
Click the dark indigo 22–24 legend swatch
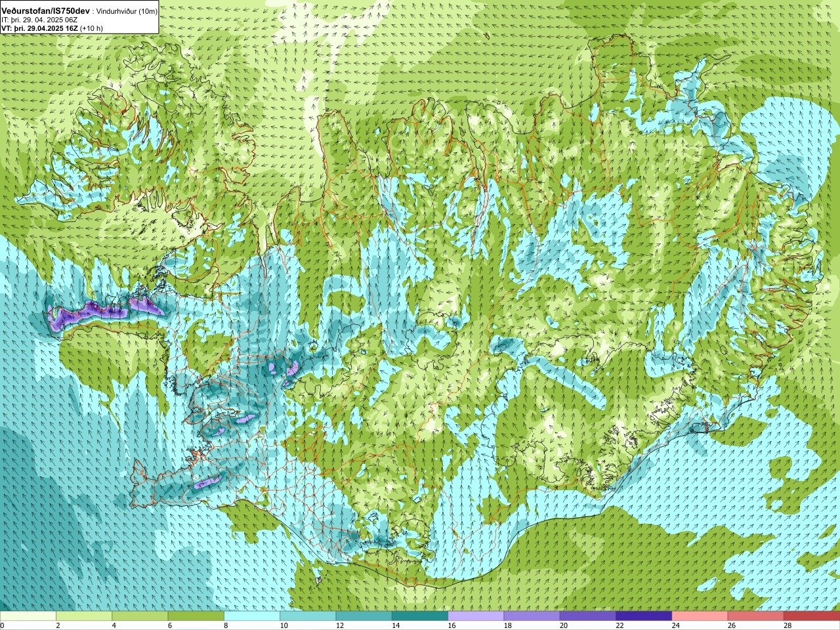click(x=644, y=616)
